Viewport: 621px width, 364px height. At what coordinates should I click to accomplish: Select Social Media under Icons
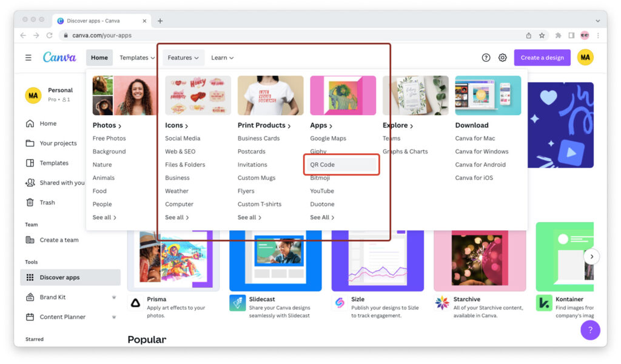[x=183, y=139]
